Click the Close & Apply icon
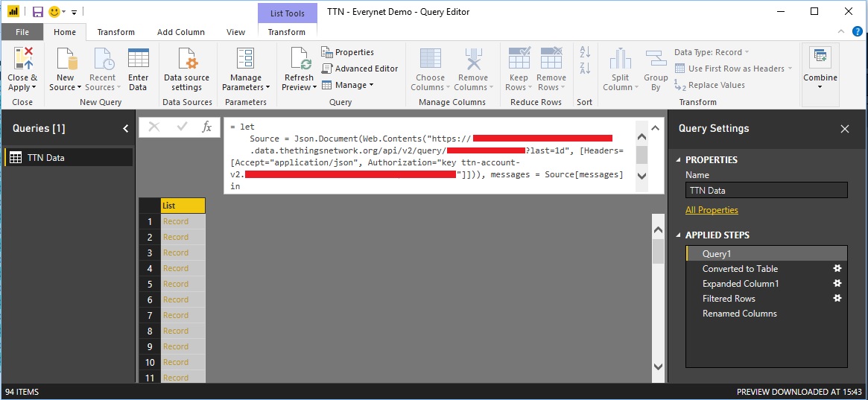 [23, 59]
